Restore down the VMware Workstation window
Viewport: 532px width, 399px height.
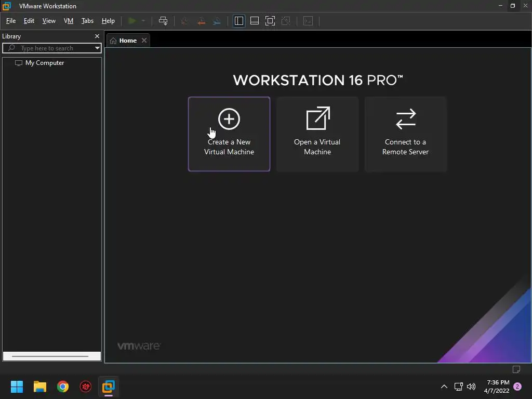pyautogui.click(x=513, y=6)
